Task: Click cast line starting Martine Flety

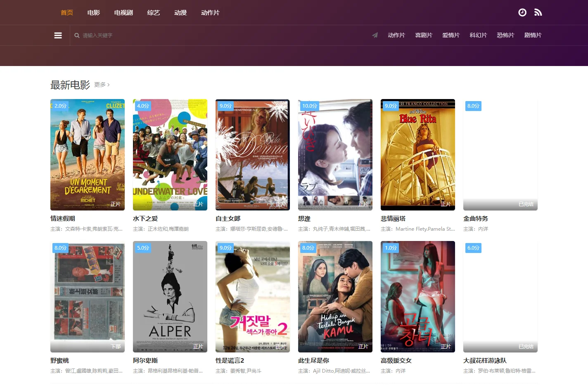Action: click(418, 229)
